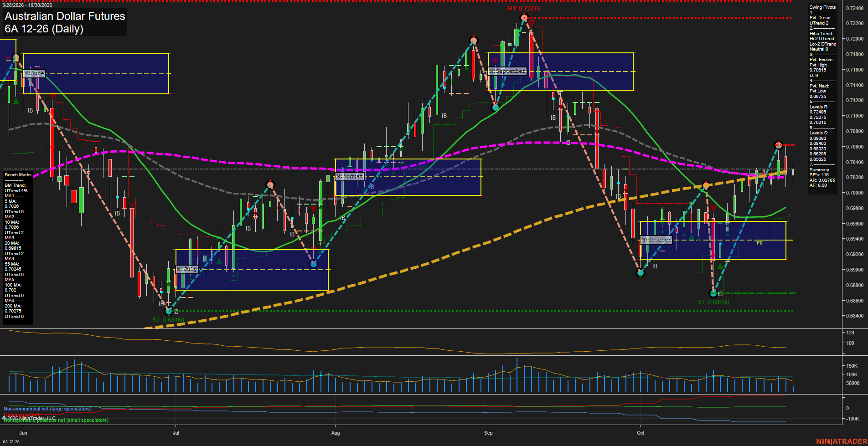868x446 pixels.
Task: Click the early October swing low pivot marker
Action: (641, 273)
